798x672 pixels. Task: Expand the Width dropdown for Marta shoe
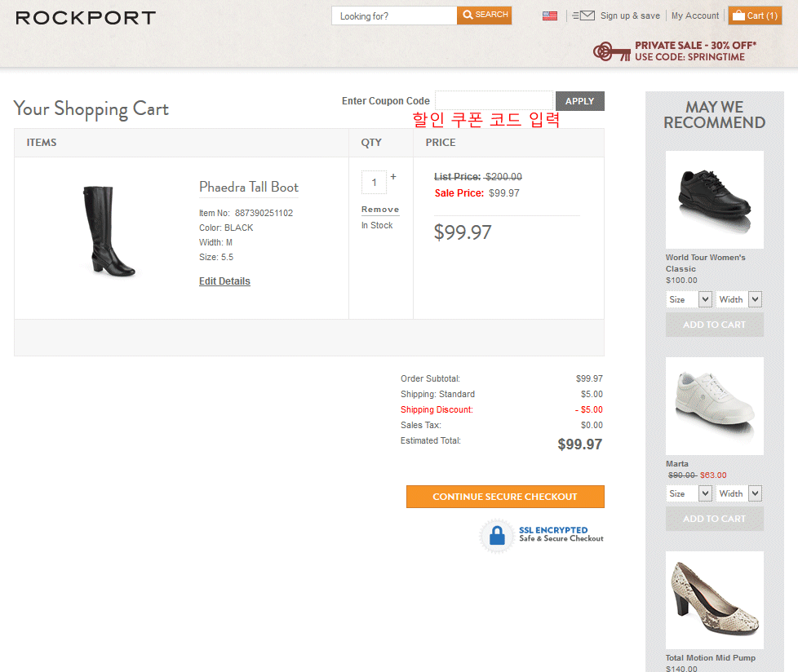(x=739, y=493)
